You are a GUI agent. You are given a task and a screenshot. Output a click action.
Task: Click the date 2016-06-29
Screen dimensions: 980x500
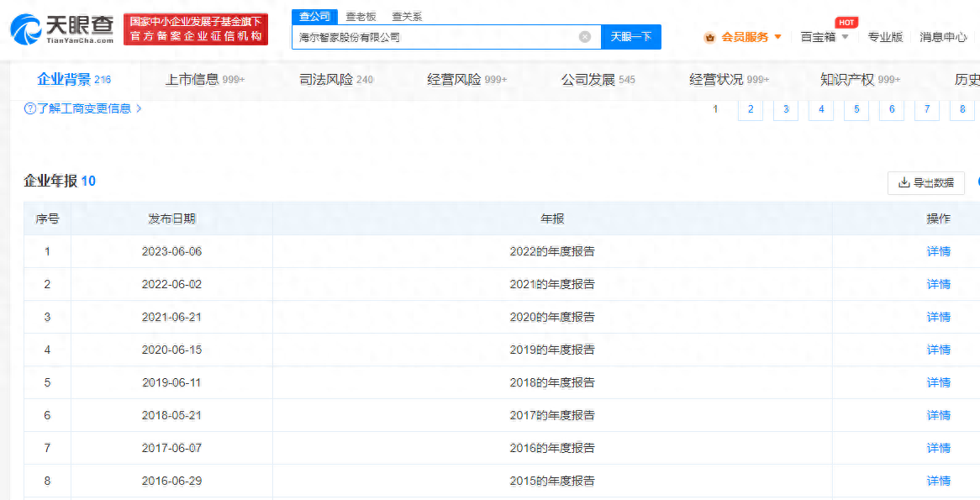tap(171, 482)
